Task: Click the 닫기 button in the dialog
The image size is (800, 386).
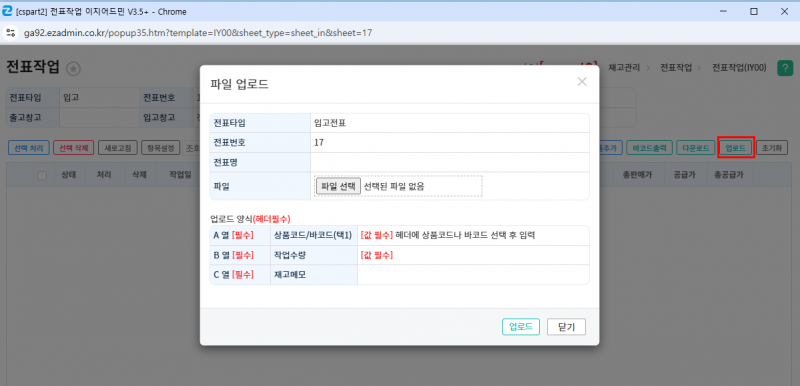Action: pos(566,327)
